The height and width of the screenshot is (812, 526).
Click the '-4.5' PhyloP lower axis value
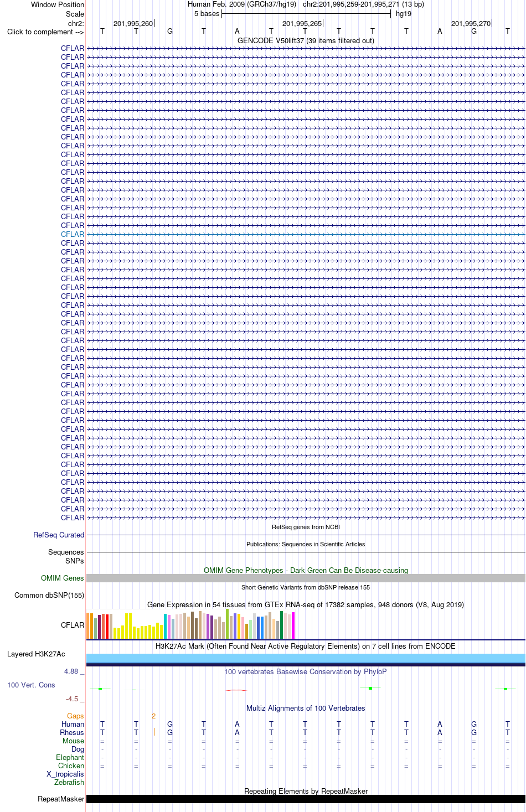point(72,699)
